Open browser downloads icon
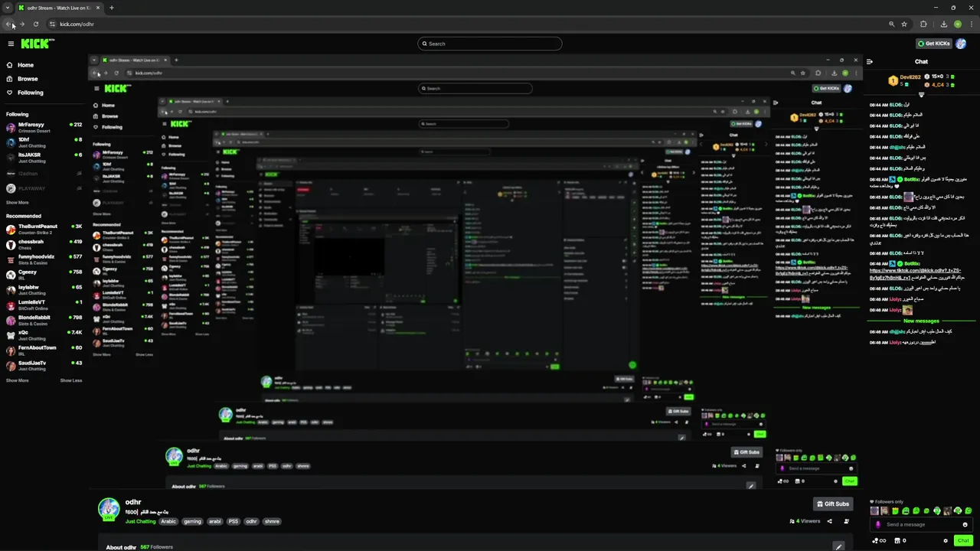The width and height of the screenshot is (980, 551). [944, 24]
